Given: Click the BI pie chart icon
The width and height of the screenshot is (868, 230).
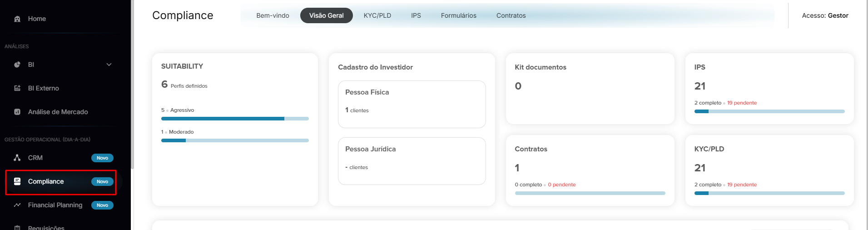Looking at the screenshot, I should (x=17, y=65).
